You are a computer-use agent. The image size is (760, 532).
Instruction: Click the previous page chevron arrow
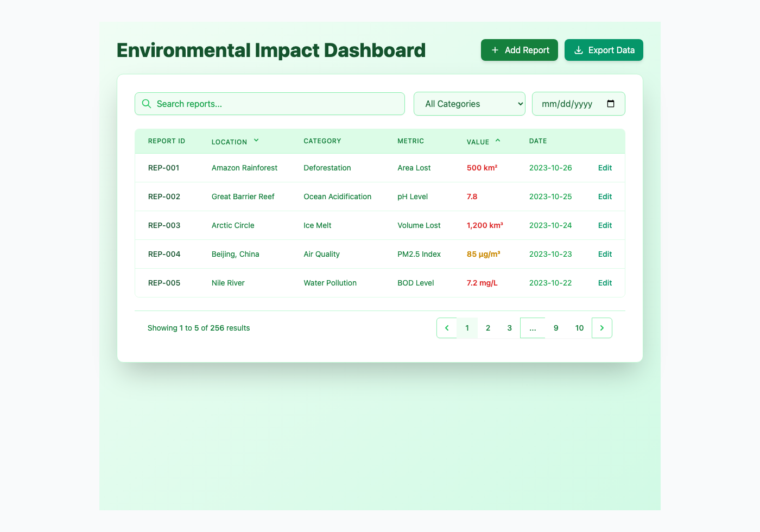point(446,328)
